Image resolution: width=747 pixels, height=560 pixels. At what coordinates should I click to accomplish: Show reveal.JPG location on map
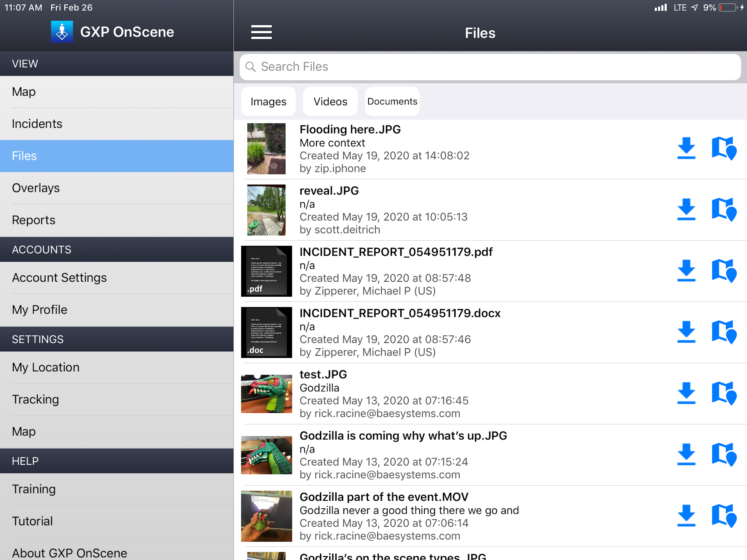point(723,210)
